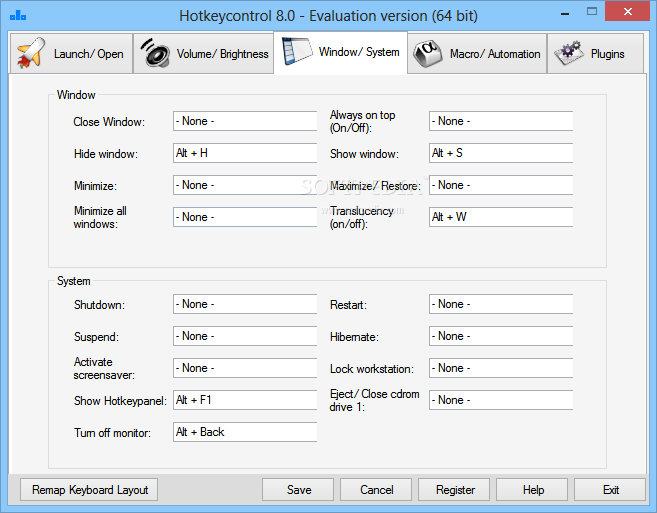Click the 'Turn off monitor:' label
The width and height of the screenshot is (657, 513).
(x=112, y=433)
